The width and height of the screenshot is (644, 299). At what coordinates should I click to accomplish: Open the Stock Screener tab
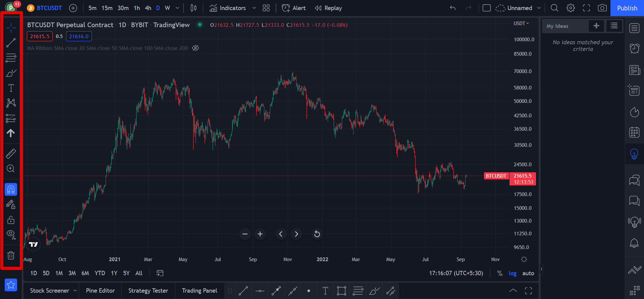click(x=50, y=291)
